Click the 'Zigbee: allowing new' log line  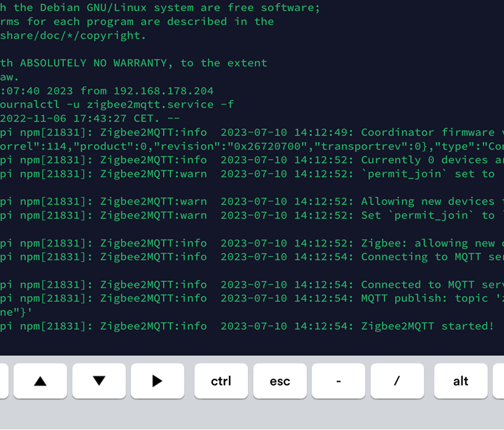(252, 243)
